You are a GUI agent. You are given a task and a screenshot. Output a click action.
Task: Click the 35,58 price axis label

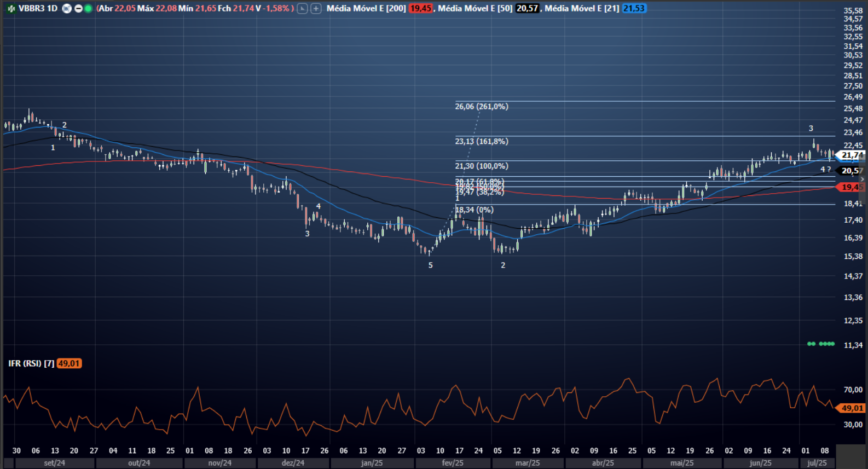pos(853,10)
